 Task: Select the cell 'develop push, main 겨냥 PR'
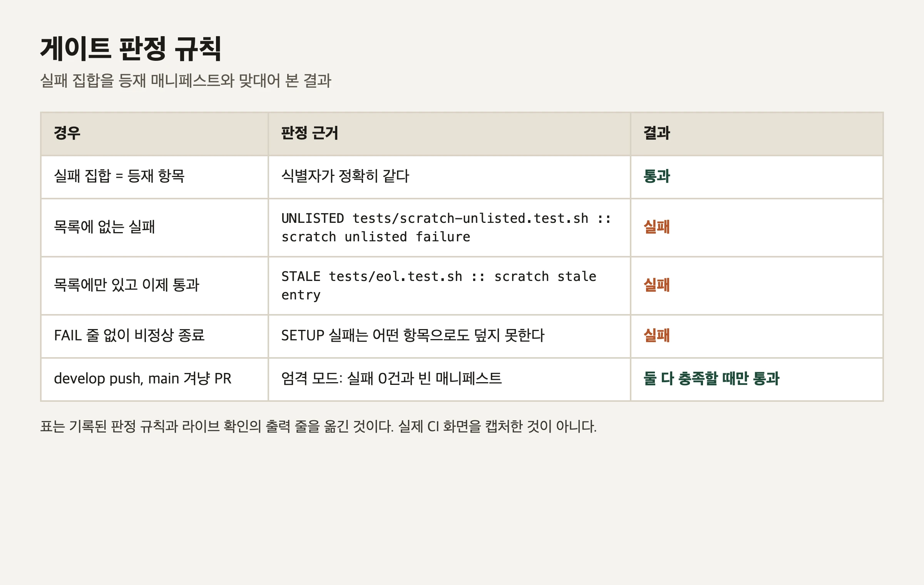pyautogui.click(x=154, y=379)
